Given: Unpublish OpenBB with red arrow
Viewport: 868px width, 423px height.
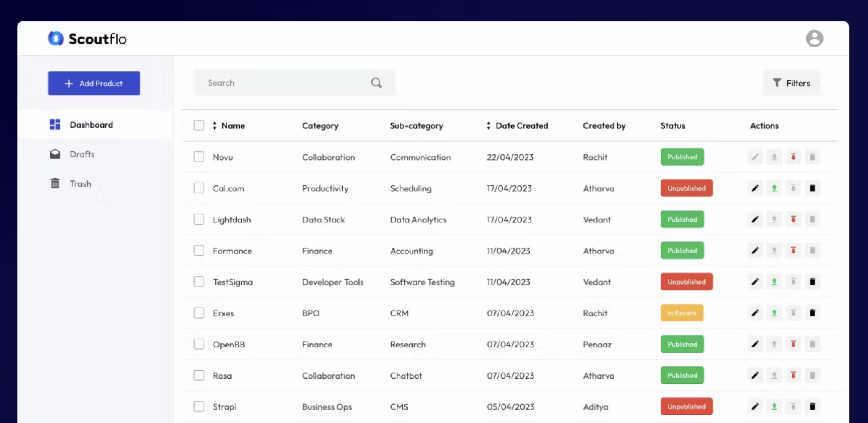Looking at the screenshot, I should coord(793,344).
